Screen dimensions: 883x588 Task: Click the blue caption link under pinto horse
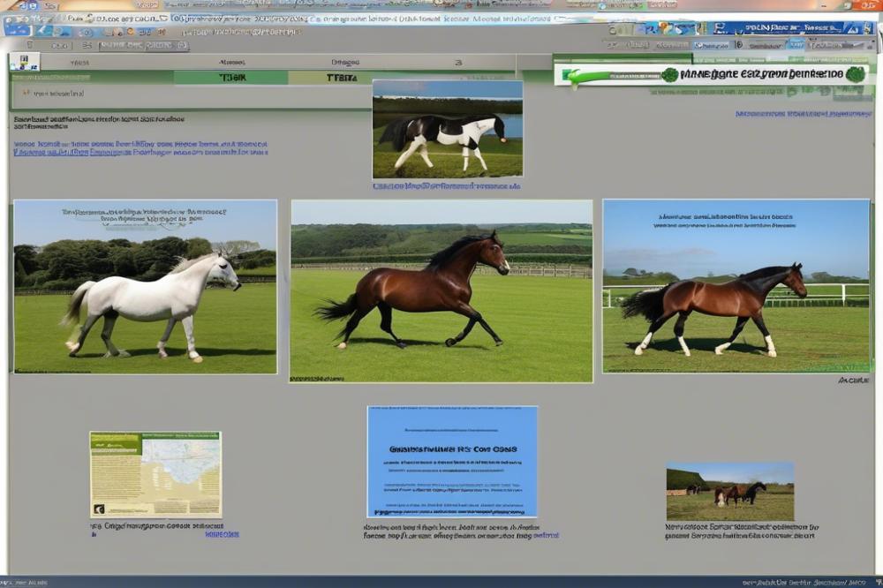tap(447, 186)
